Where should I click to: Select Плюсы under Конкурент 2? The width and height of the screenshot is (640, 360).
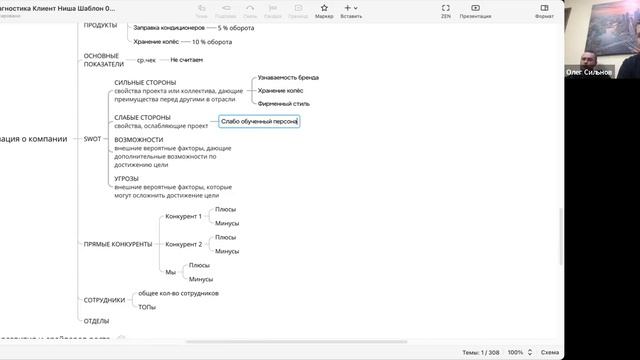pos(225,237)
